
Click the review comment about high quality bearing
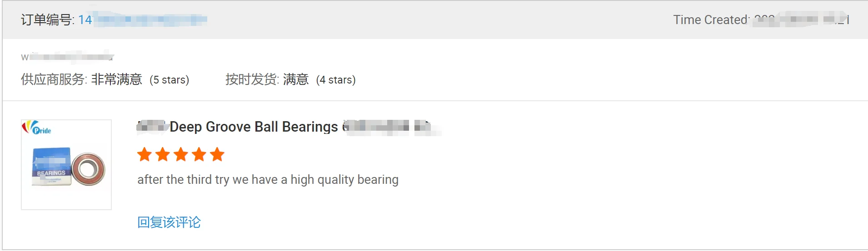pos(268,180)
